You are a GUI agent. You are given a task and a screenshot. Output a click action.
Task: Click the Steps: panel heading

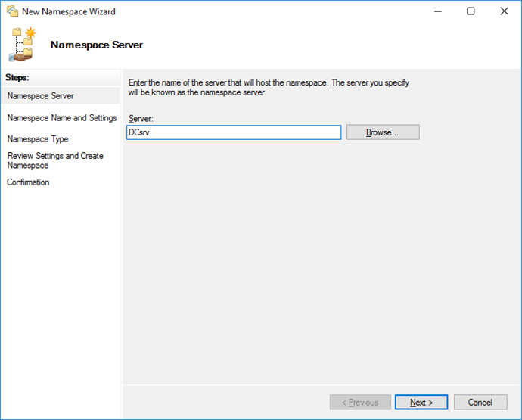click(x=17, y=78)
